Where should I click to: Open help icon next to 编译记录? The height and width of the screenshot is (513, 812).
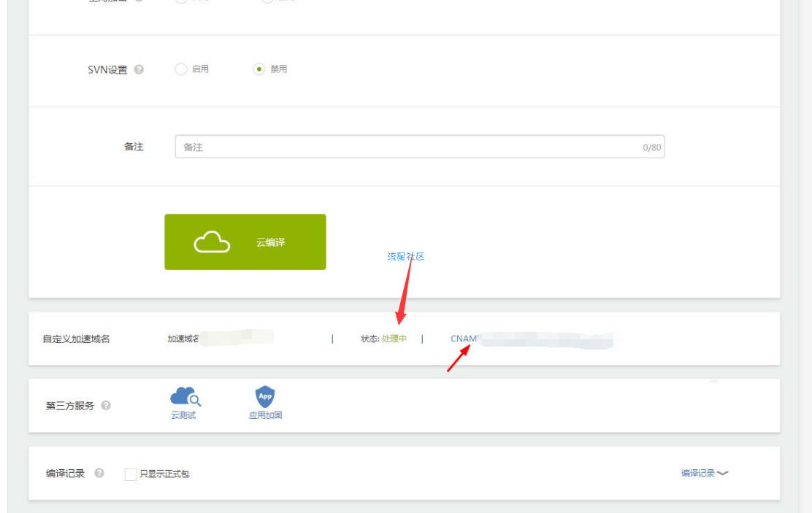(x=99, y=473)
